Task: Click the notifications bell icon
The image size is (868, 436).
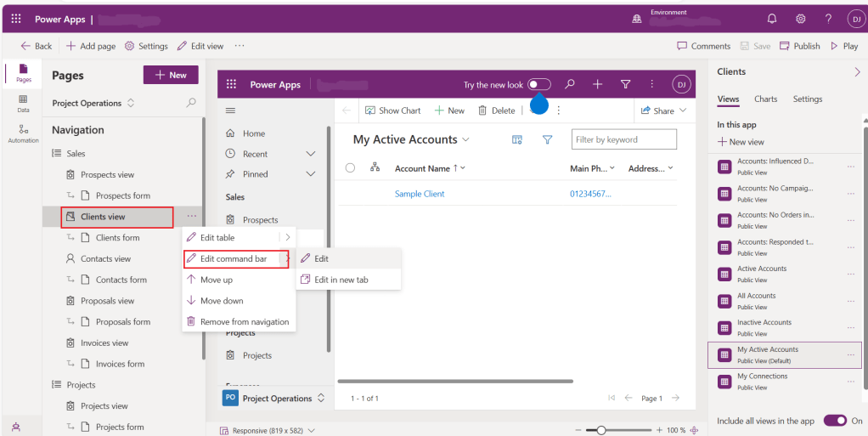Action: (x=771, y=18)
